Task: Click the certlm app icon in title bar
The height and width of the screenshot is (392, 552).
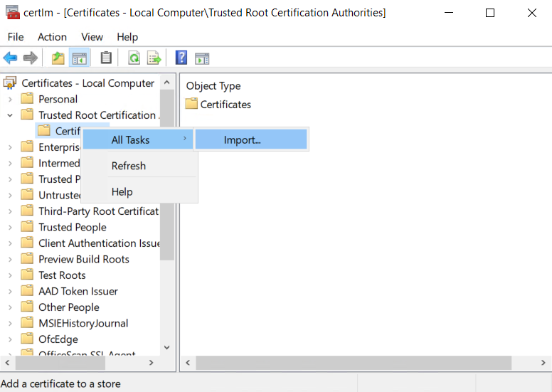Action: 13,12
